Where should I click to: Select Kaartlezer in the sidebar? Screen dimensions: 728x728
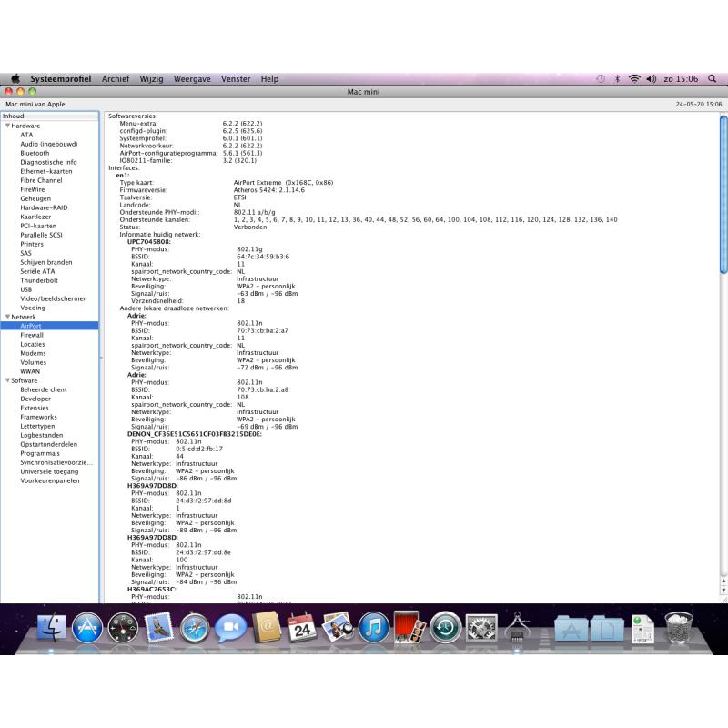pyautogui.click(x=35, y=217)
